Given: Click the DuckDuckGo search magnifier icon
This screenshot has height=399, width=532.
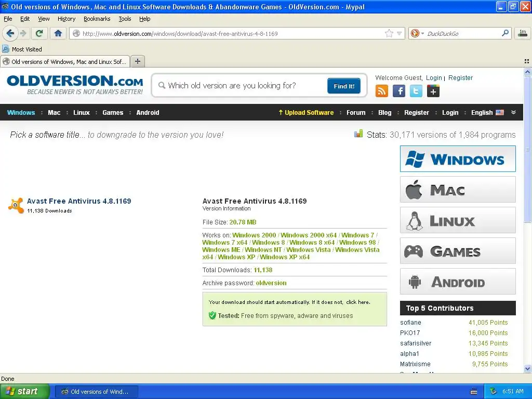Looking at the screenshot, I should [x=505, y=33].
